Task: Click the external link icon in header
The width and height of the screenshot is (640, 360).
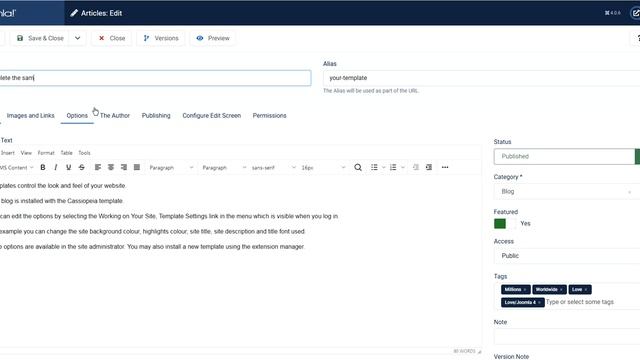Action: coord(636,13)
